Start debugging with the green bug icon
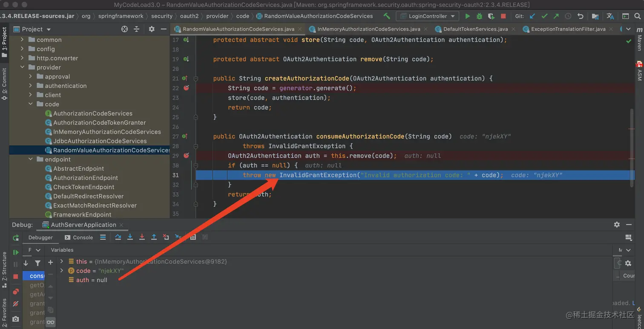The image size is (644, 329). pyautogui.click(x=479, y=16)
